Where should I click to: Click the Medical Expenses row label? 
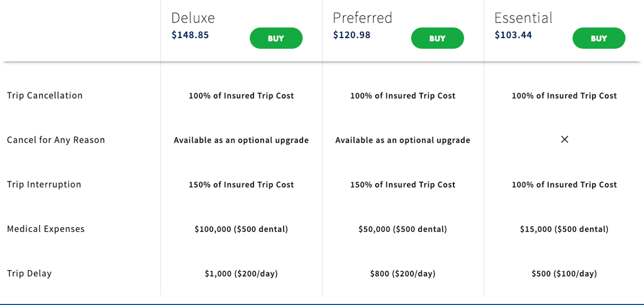click(x=46, y=229)
